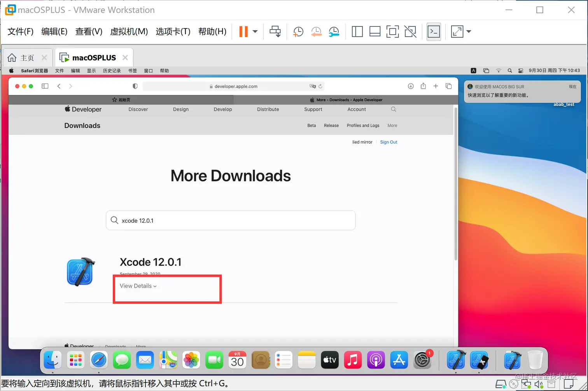Open Simulator from the Dock
Viewport: 588px width, 391px height.
tap(479, 360)
